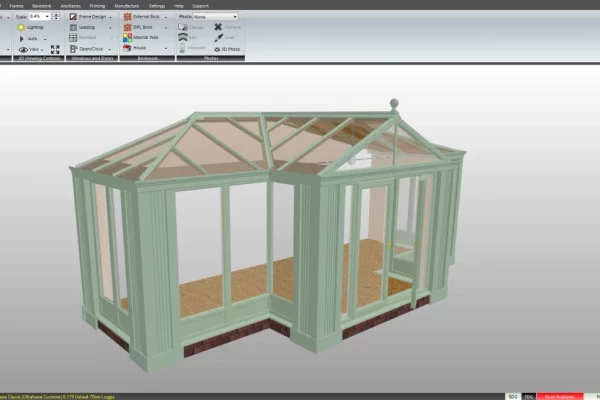Screen dimensions: 600x400
Task: Open the Settings menu
Action: [x=156, y=5]
